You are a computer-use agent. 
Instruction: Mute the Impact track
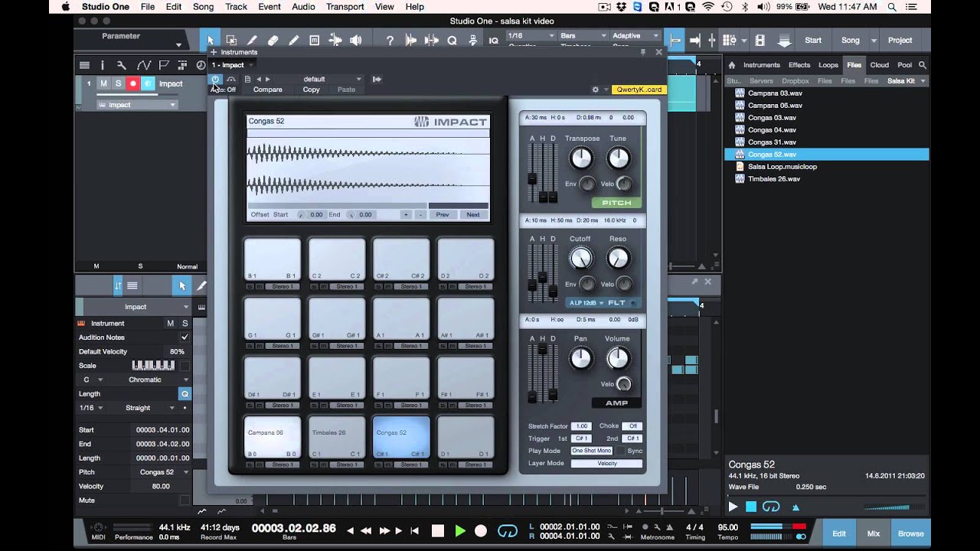[x=103, y=83]
